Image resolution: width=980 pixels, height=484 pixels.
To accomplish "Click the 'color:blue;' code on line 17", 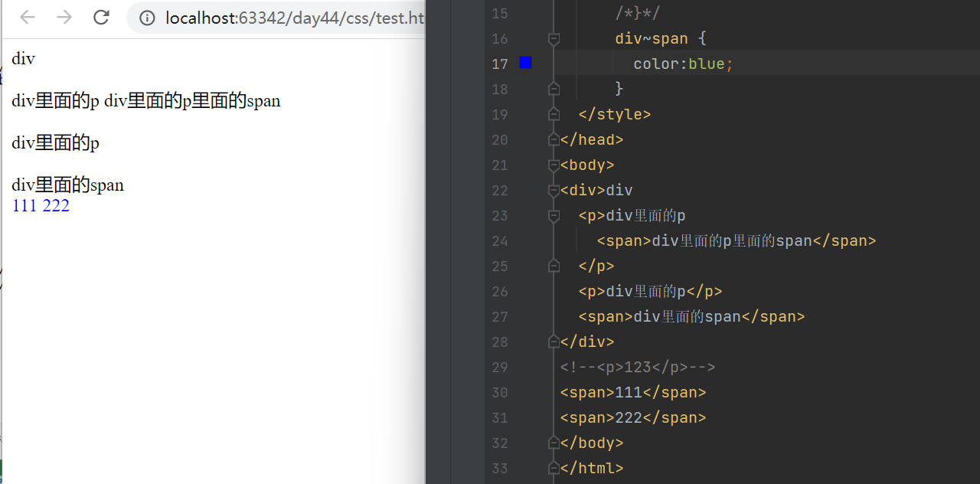I will 684,64.
